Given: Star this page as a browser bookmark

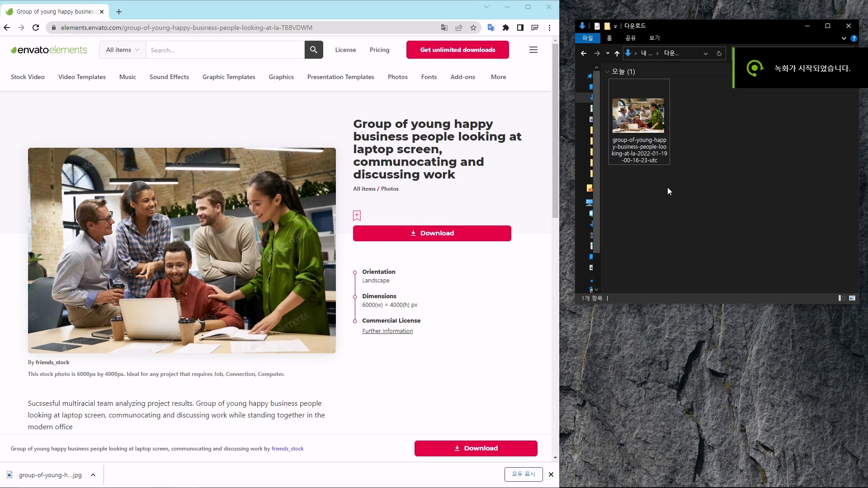Looking at the screenshot, I should [473, 28].
